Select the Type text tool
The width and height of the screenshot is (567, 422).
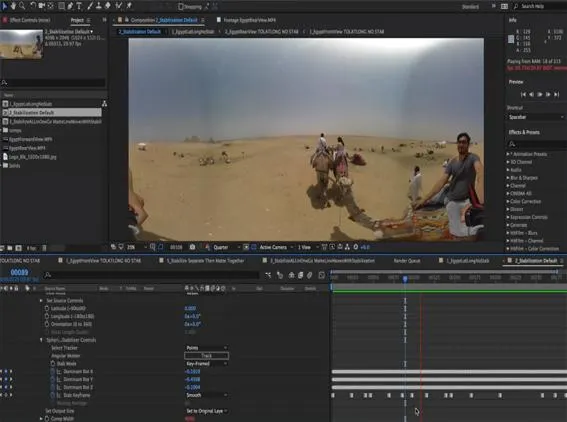pos(79,5)
